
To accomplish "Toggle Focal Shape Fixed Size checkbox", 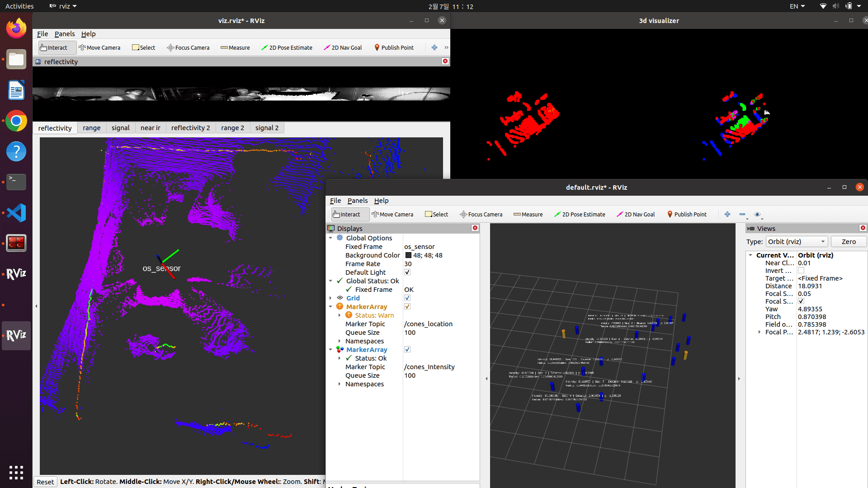I will coord(801,301).
